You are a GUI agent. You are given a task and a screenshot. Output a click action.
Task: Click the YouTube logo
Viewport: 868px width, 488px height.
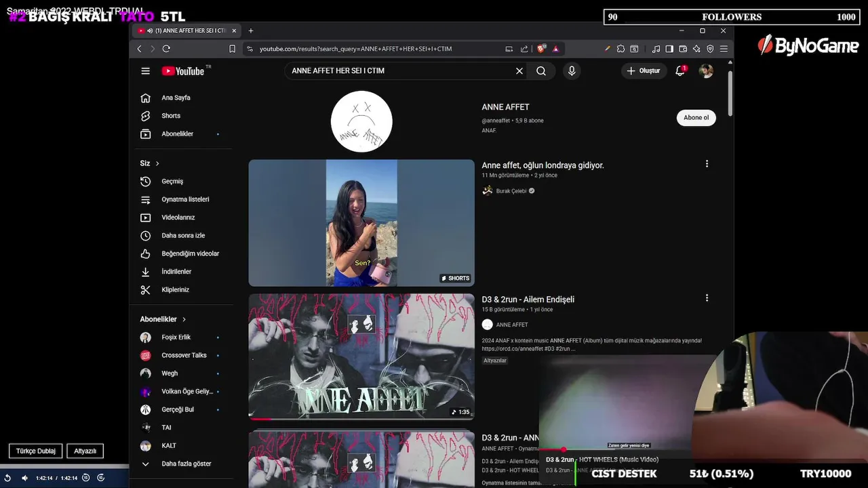tap(183, 70)
